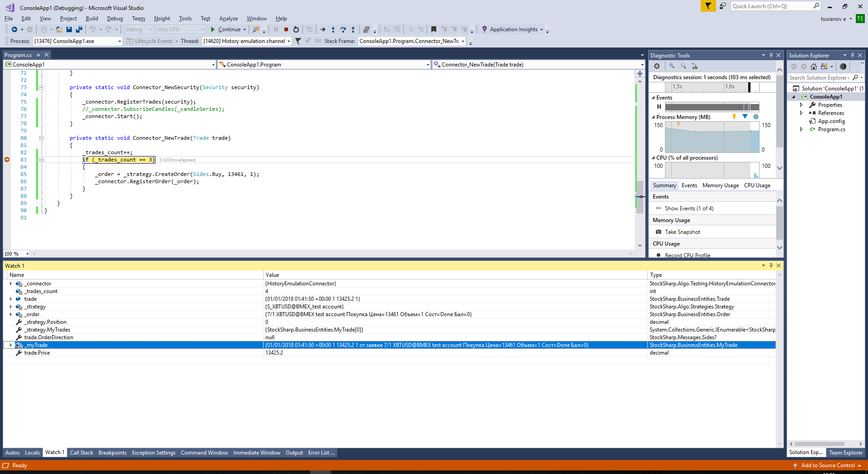This screenshot has width=868, height=474.
Task: Open Diagnostic Tools settings gear
Action: tap(657, 66)
